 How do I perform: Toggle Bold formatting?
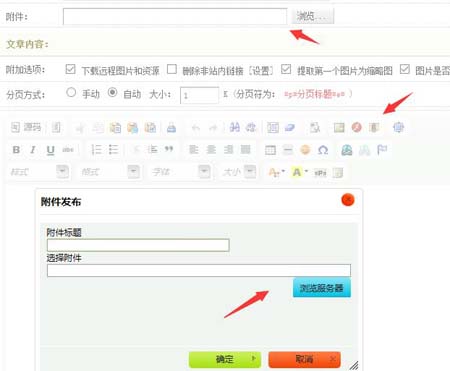click(16, 150)
